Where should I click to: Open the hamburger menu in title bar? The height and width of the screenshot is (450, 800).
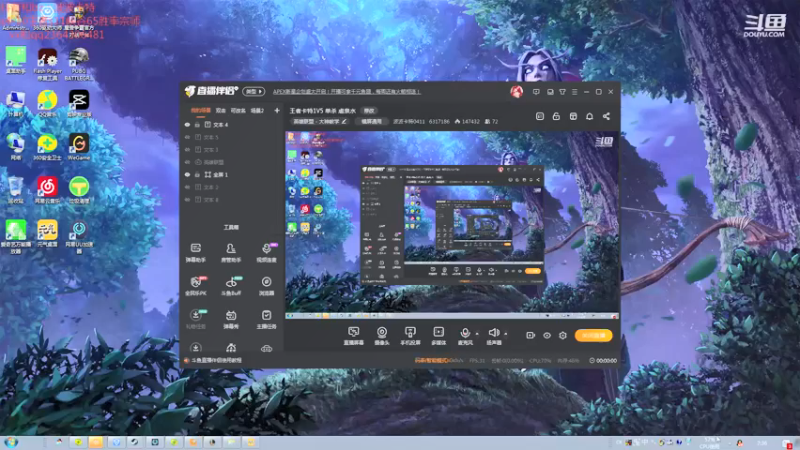[574, 92]
